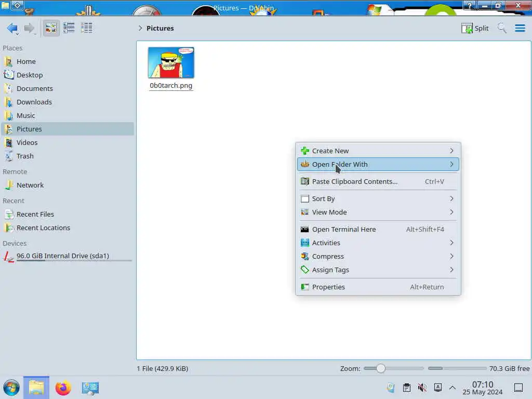
Task: Click the keyboard layout tray icon
Action: 438,388
